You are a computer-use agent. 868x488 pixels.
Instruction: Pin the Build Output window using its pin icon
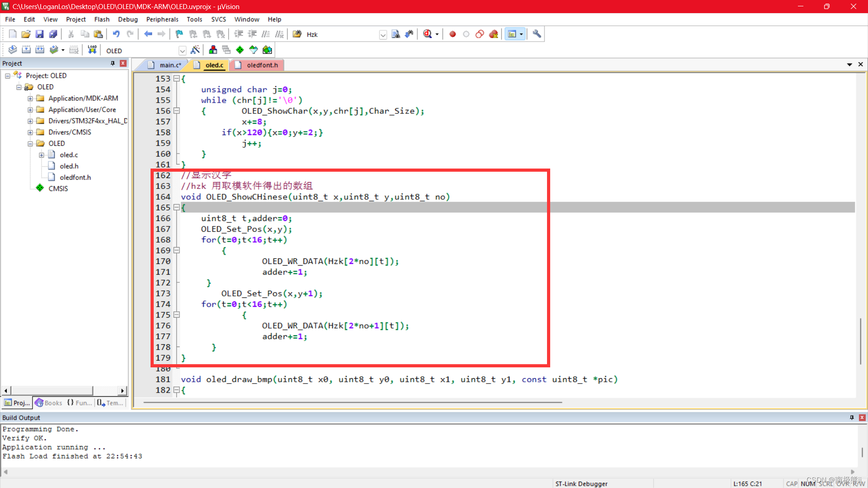click(852, 418)
